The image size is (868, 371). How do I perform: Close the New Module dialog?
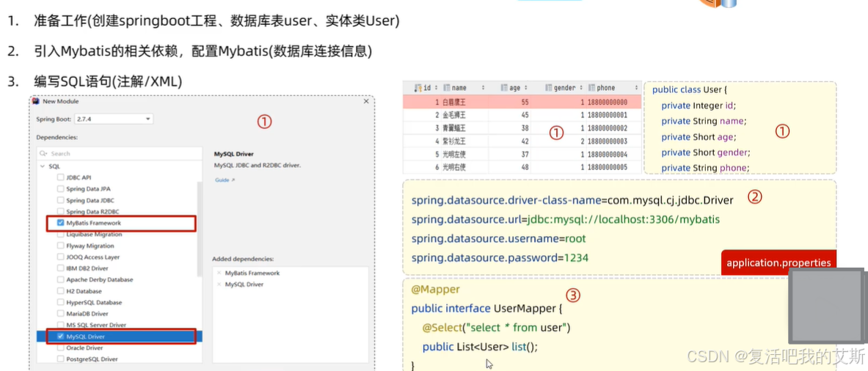click(x=366, y=102)
